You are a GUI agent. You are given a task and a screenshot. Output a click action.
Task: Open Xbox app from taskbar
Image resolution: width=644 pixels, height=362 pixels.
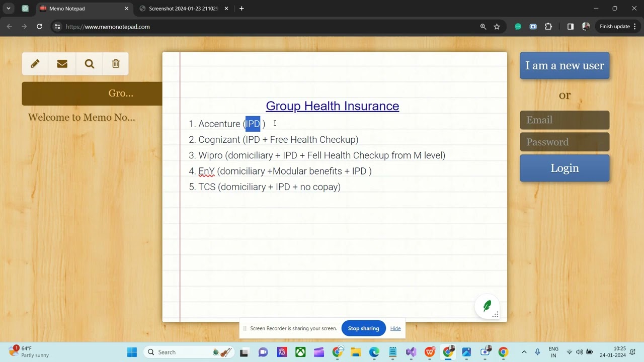tap(300, 352)
